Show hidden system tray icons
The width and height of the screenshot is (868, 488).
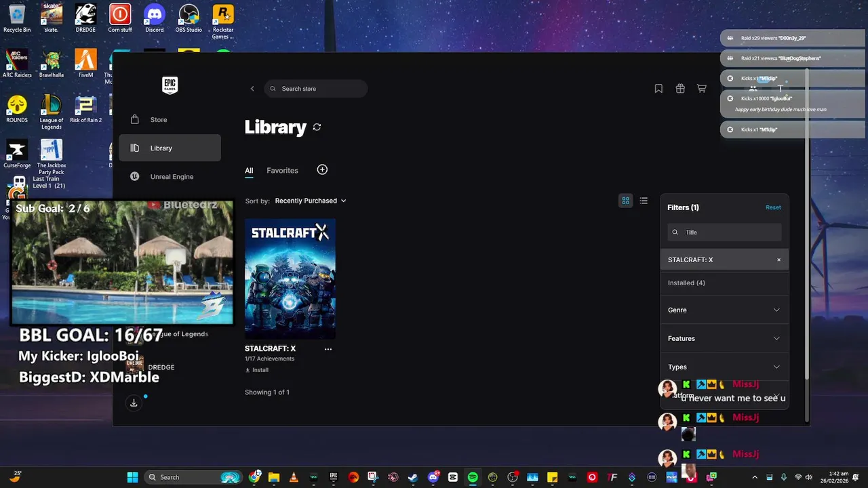[755, 477]
